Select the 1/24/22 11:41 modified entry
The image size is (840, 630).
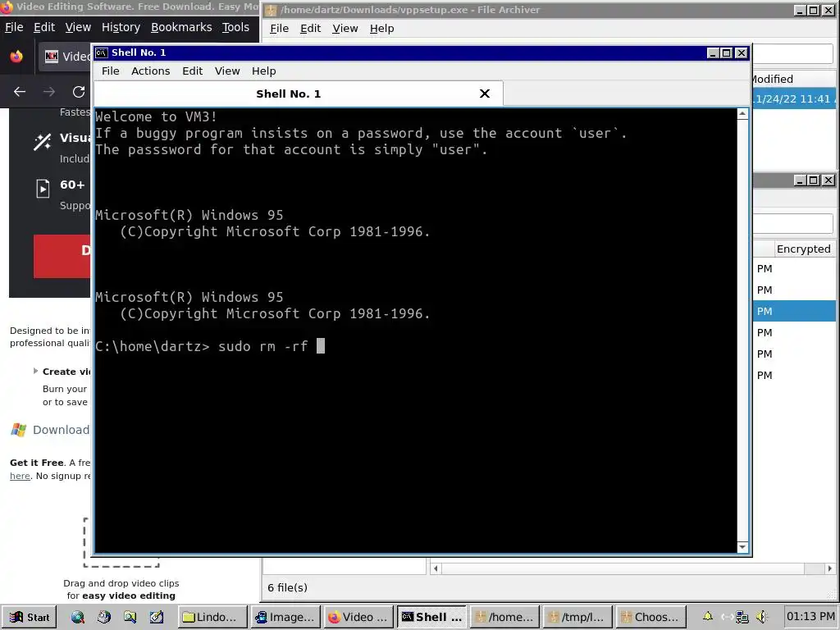pyautogui.click(x=794, y=99)
